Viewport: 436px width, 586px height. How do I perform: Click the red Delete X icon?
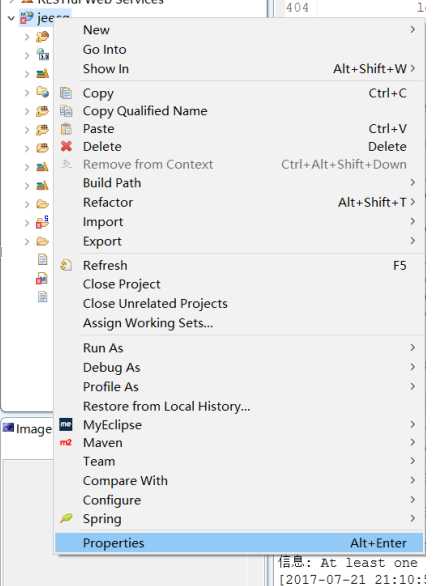point(66,146)
